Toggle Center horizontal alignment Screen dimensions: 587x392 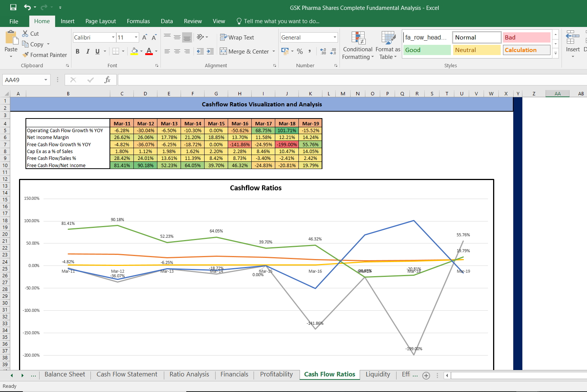pos(177,51)
